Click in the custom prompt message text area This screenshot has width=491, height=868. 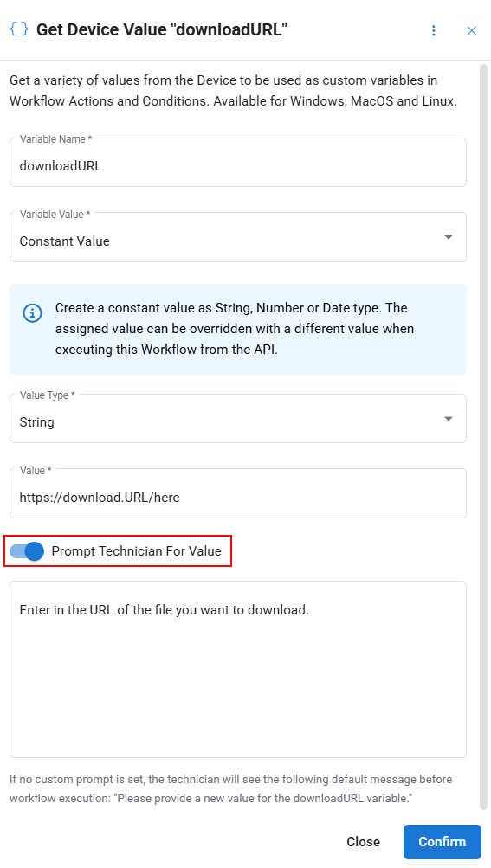point(238,669)
